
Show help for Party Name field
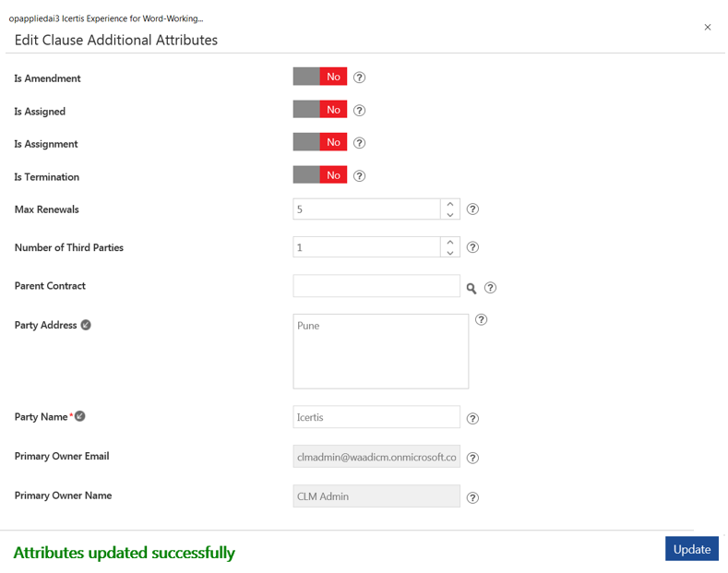(472, 418)
